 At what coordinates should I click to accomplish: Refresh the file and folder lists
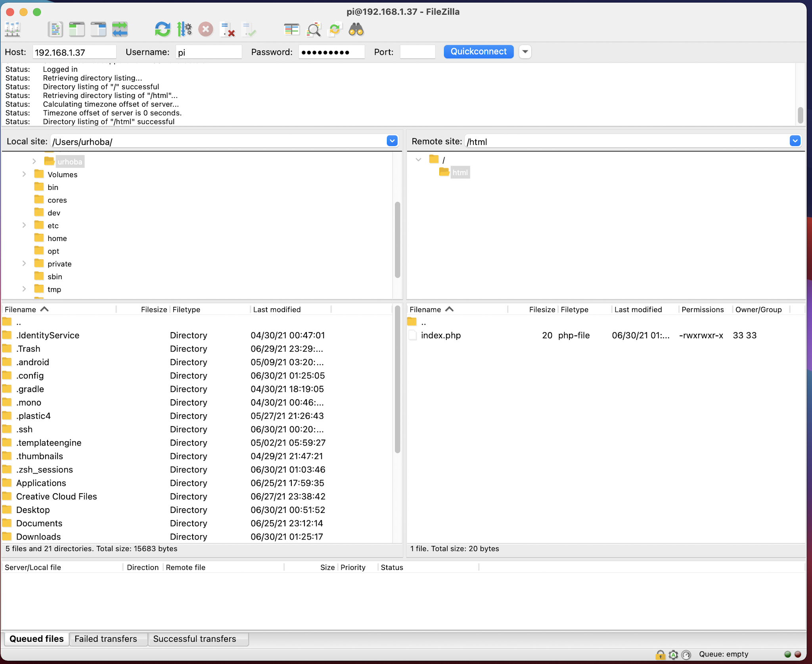point(162,29)
